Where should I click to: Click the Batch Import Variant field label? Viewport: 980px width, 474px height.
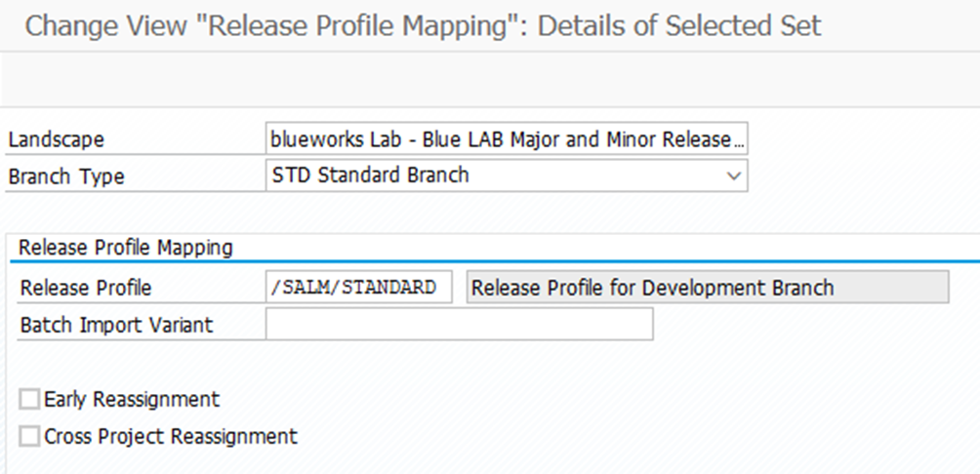[x=116, y=326]
